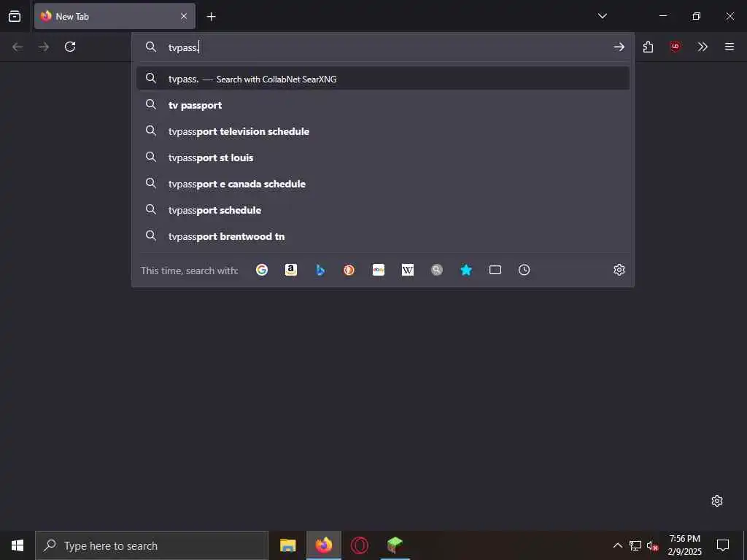Click the 'Type here to search' box
This screenshot has width=747, height=560.
point(152,545)
